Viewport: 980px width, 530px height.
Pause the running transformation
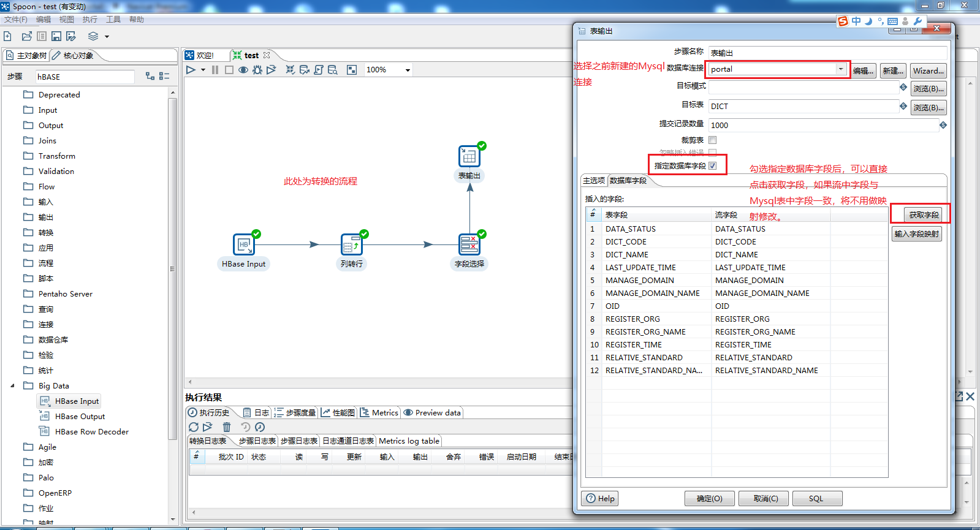coord(215,70)
